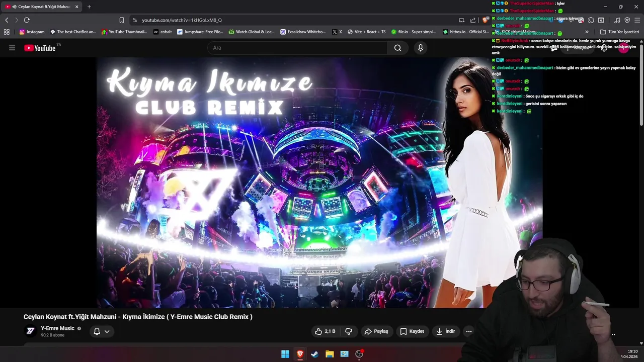The height and width of the screenshot is (362, 644).
Task: Open the browser extensions puzzle icon
Action: 591,20
